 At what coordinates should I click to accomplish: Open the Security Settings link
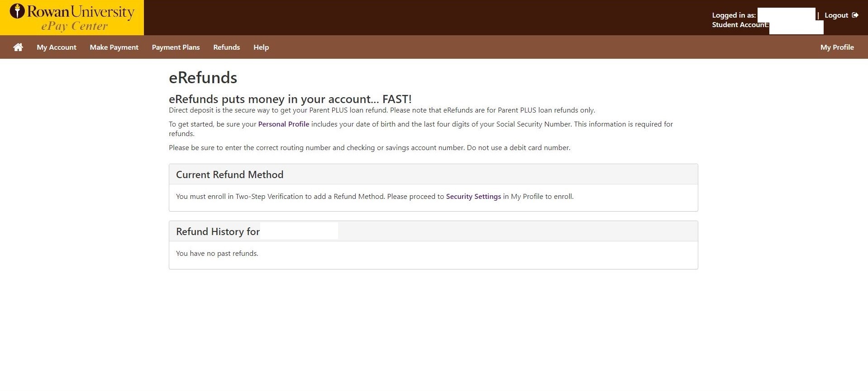click(473, 197)
